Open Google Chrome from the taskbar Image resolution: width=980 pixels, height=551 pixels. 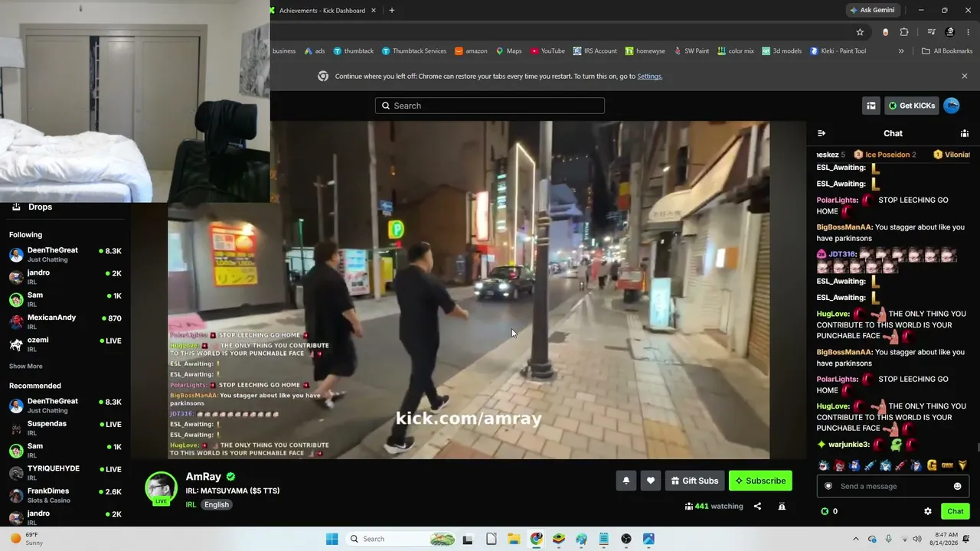click(536, 539)
